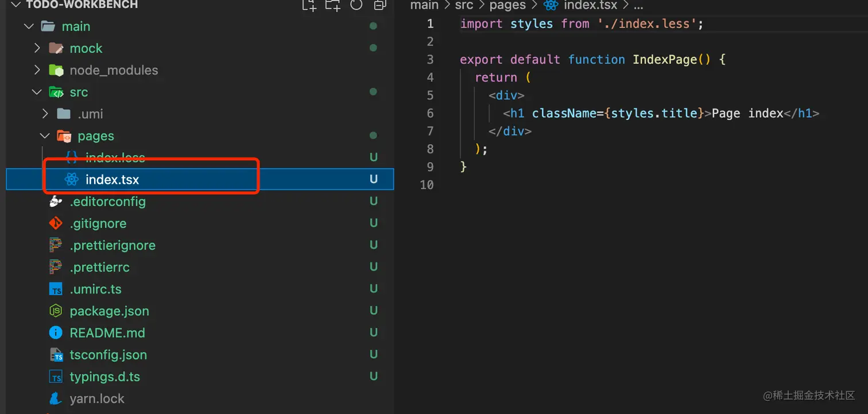
Task: Open the .prettierrc file
Action: click(x=99, y=267)
